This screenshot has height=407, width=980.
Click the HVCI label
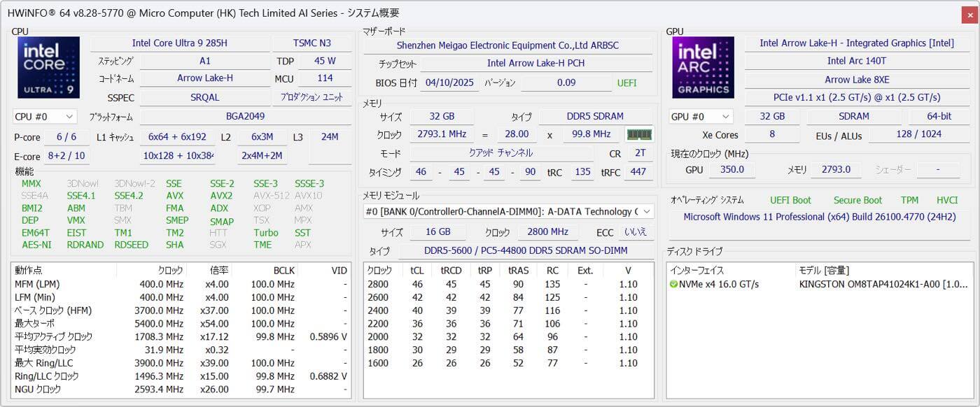(x=947, y=200)
